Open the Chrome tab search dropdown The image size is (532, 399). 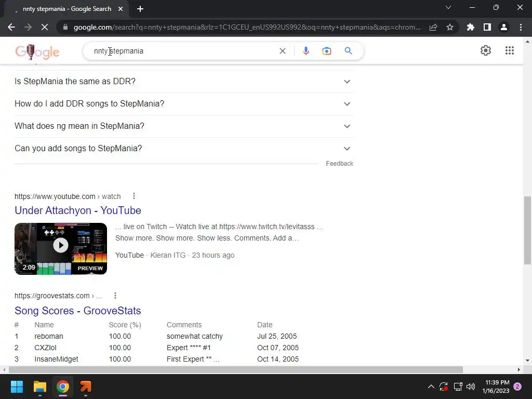[x=448, y=7]
